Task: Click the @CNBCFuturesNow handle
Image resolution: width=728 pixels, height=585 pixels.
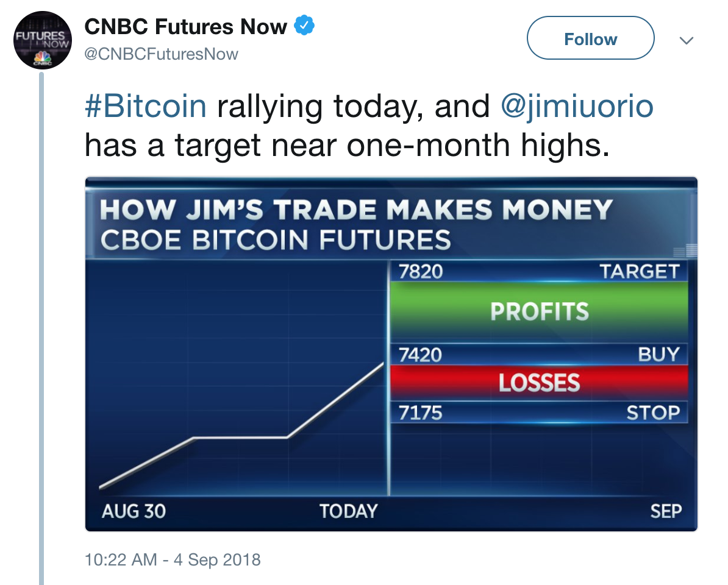Action: pyautogui.click(x=161, y=54)
